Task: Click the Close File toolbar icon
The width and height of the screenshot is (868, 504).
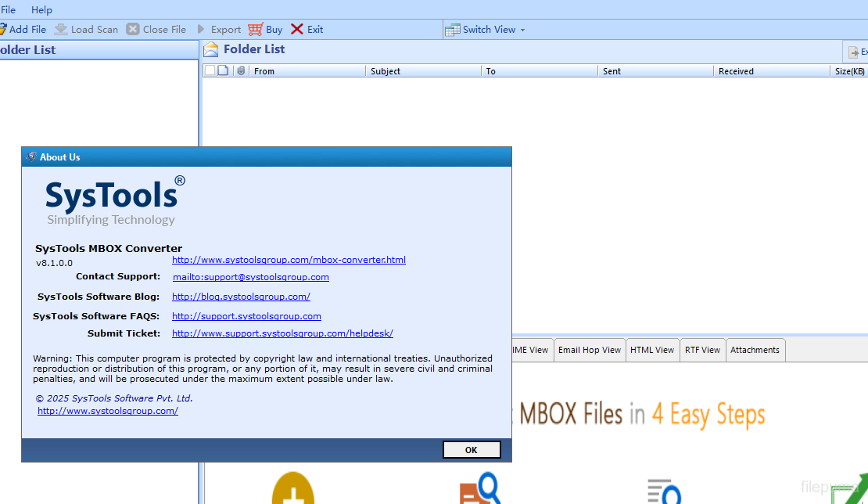Action: point(133,29)
